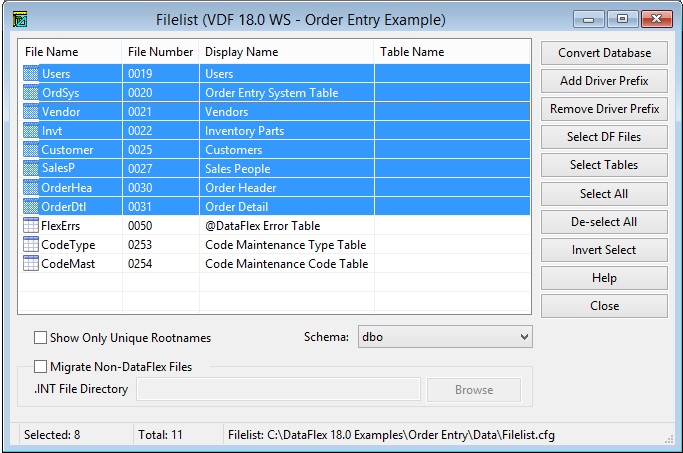683x453 pixels.
Task: Click the table icon beside Customer
Action: [30, 150]
